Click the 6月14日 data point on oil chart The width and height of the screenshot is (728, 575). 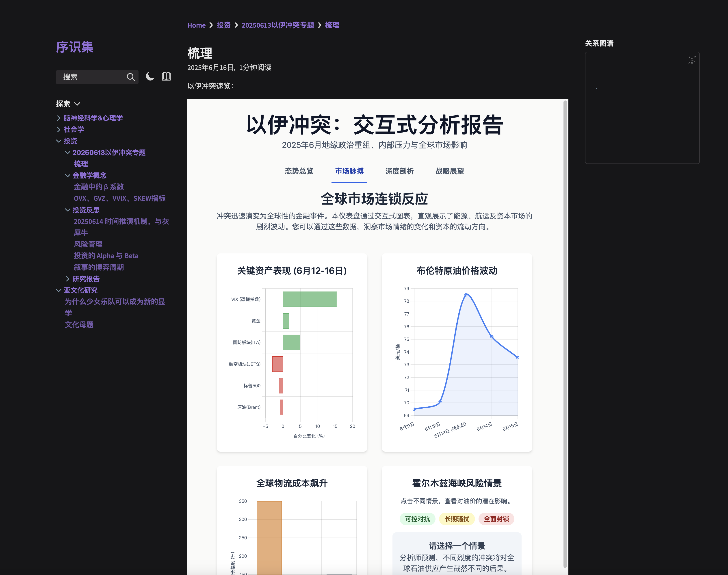coord(492,337)
